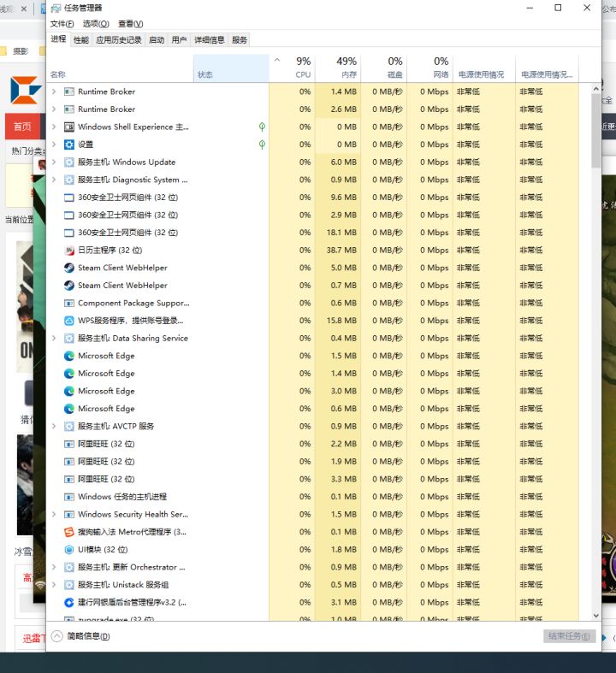Click the Windows Security Health Service icon

pyautogui.click(x=68, y=515)
